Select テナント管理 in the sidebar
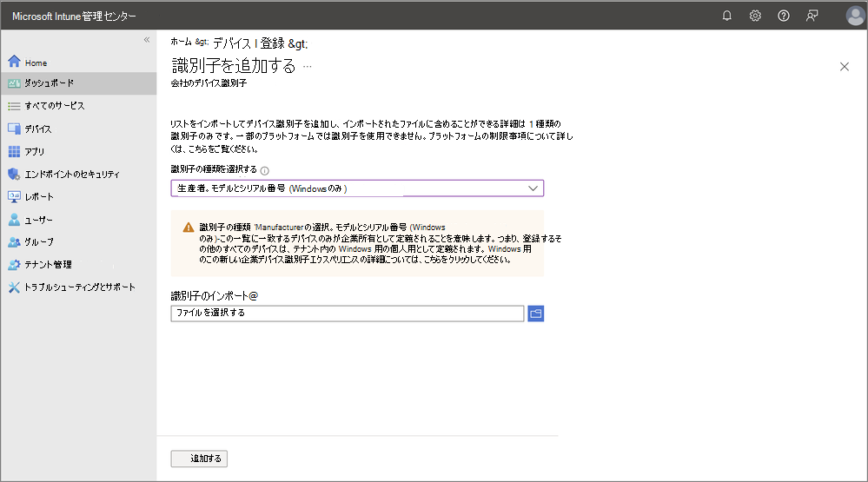 click(x=49, y=264)
